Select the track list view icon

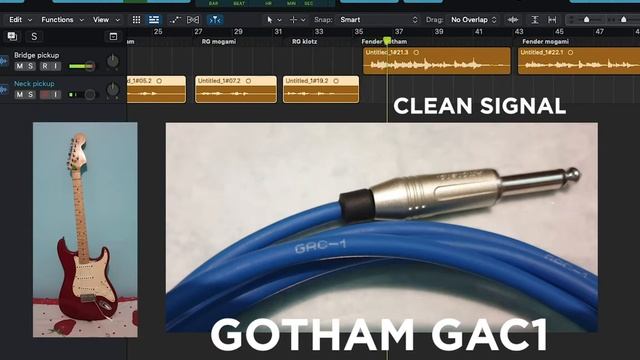(x=154, y=20)
